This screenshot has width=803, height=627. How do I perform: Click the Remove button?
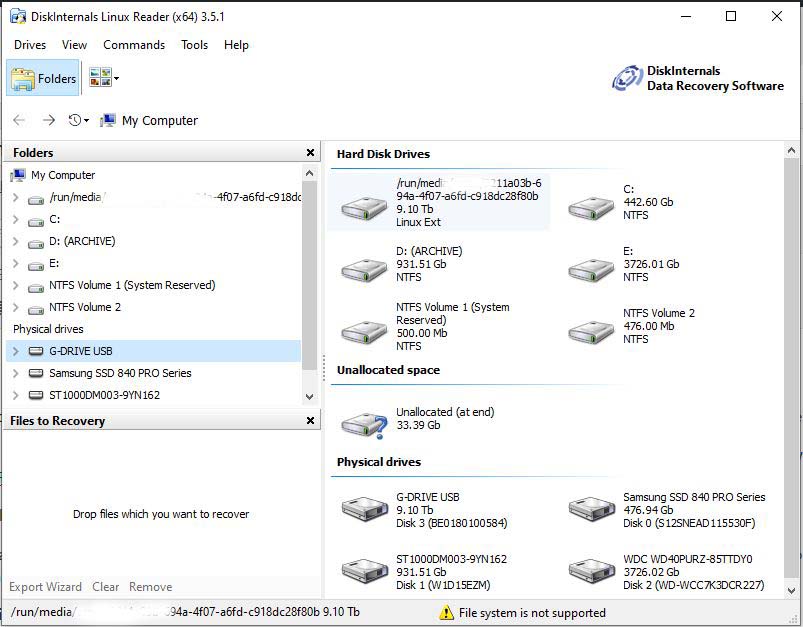(x=150, y=587)
